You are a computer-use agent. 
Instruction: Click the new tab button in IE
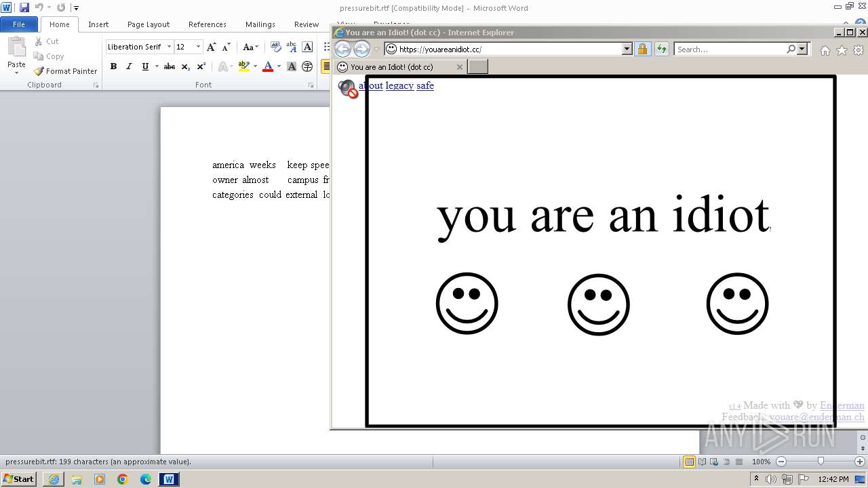click(478, 66)
